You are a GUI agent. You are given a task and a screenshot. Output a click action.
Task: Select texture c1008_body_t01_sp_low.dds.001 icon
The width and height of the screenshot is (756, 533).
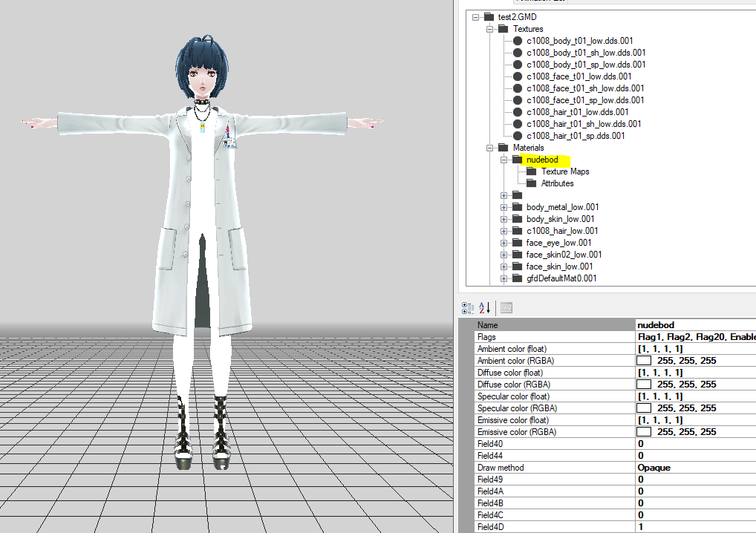point(518,65)
